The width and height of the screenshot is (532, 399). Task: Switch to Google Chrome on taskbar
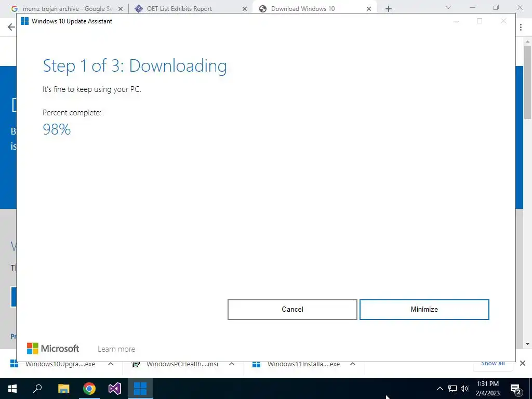tap(89, 389)
